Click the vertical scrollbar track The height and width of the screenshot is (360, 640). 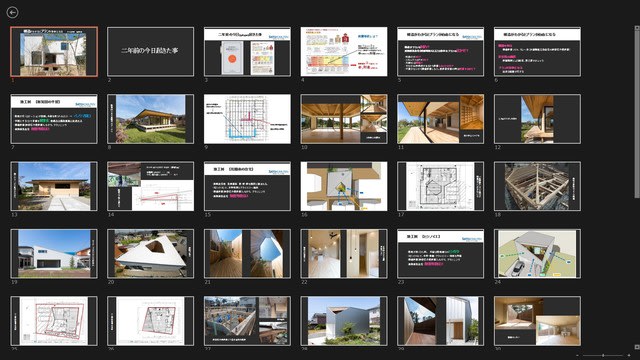pyautogui.click(x=637, y=187)
